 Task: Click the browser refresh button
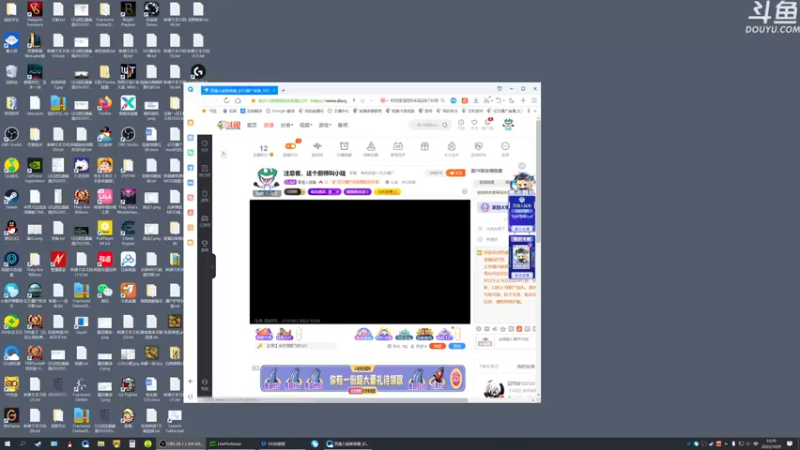point(227,101)
